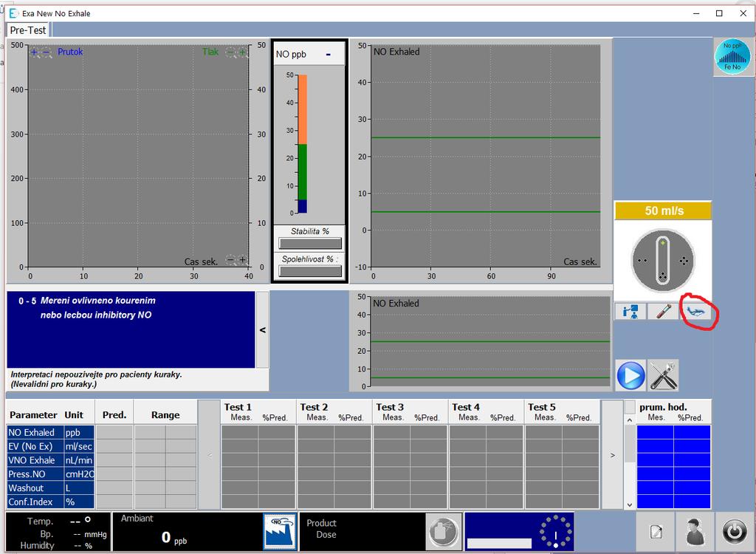The image size is (756, 554).
Task: Click the Ambiant 0 ppb reading
Action: click(x=174, y=537)
